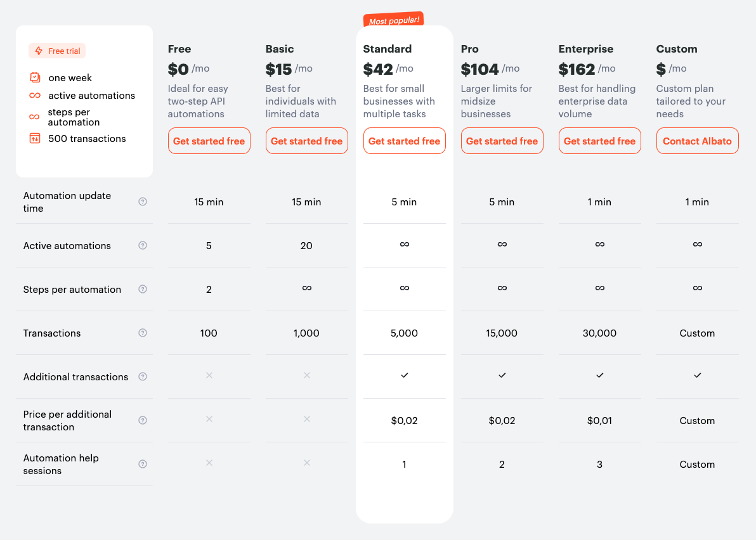The image size is (756, 540).
Task: Click help icon beside Active automations
Action: point(143,245)
